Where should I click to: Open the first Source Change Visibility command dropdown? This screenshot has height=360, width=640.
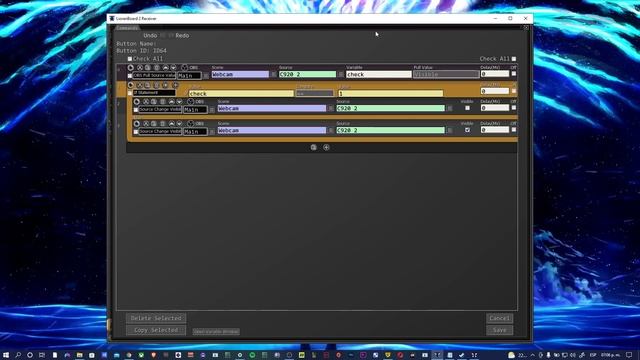click(160, 109)
